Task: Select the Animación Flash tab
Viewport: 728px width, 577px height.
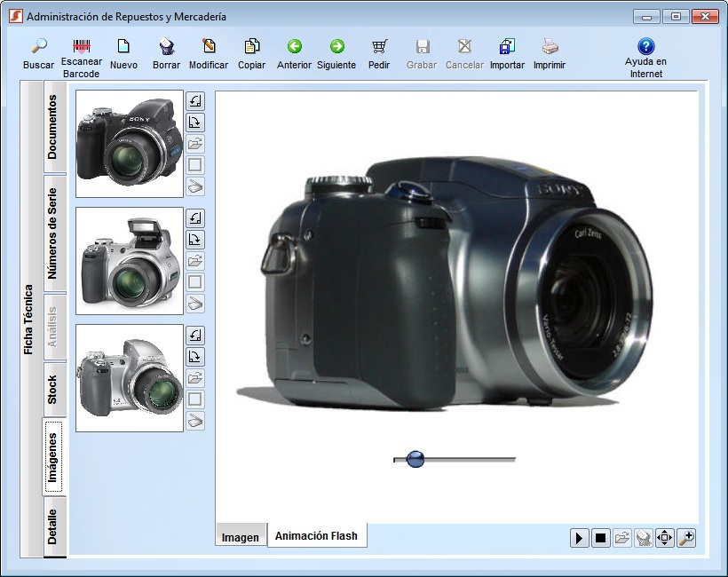Action: point(317,535)
